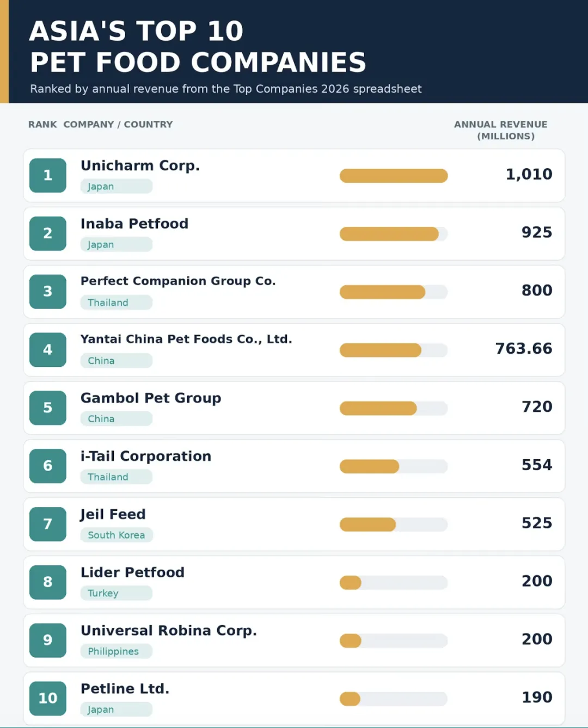Click the rank 4 badge

pos(48,349)
